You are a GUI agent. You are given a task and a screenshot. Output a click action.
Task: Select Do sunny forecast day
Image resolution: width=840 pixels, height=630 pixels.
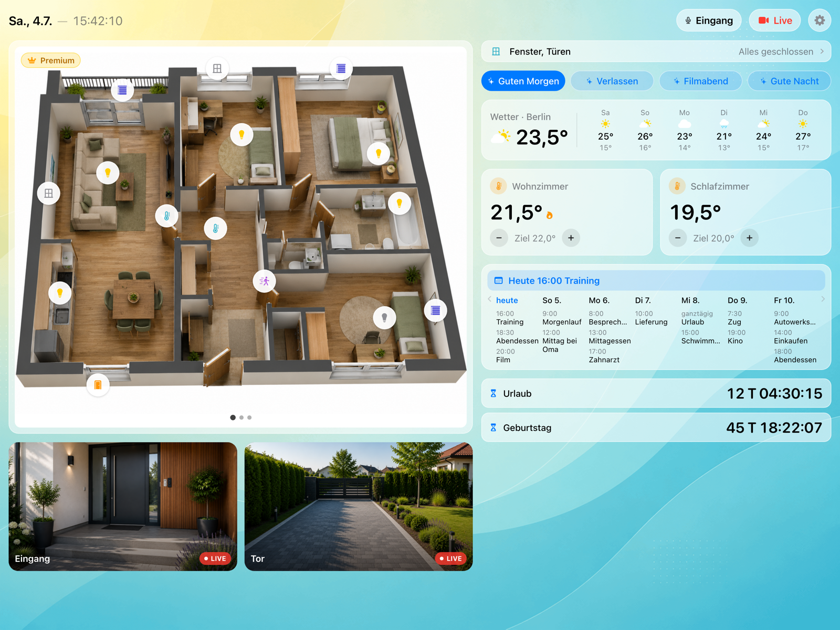[x=803, y=130]
